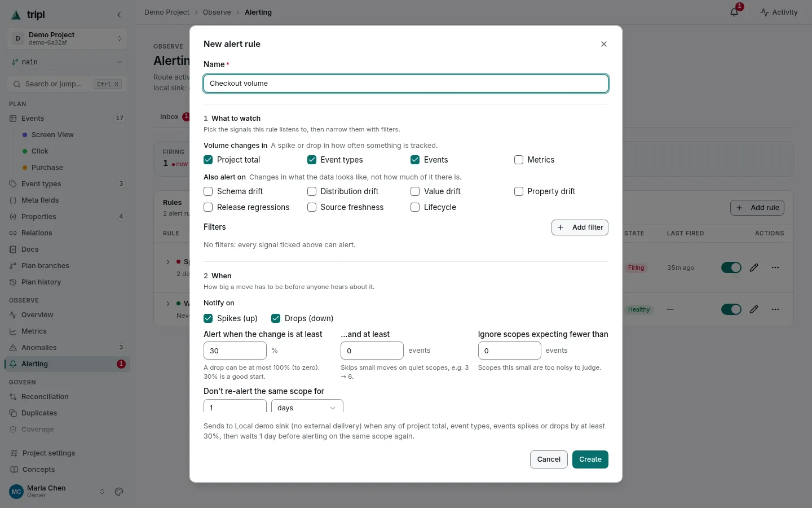Open the notifications bell icon
Image resolution: width=812 pixels, height=508 pixels.
click(x=734, y=12)
